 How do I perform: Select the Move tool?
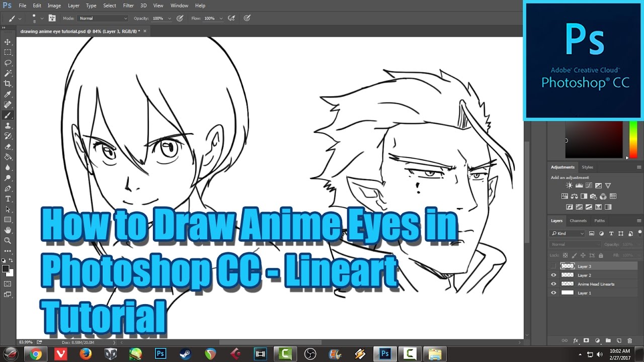pos(8,42)
